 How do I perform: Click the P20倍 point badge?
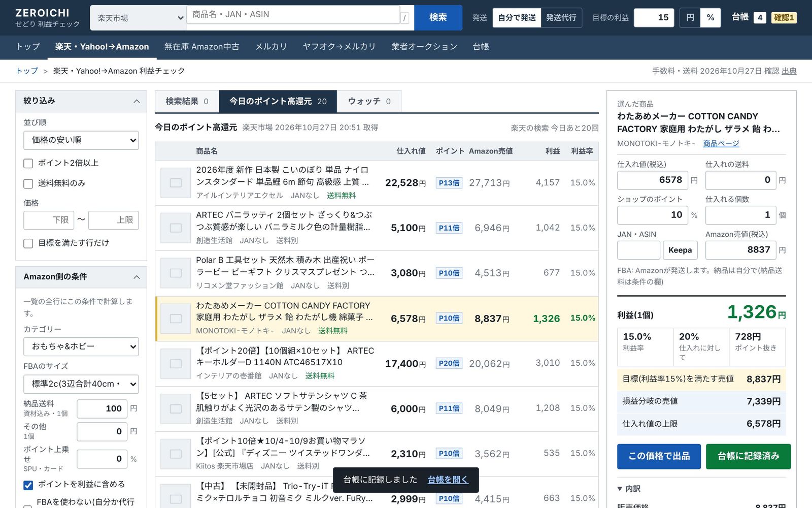click(x=449, y=363)
